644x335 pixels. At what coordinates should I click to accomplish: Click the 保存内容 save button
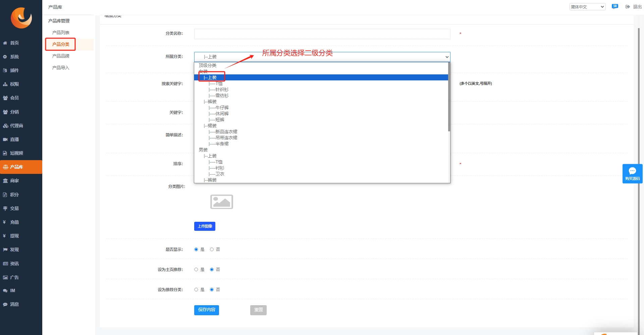click(x=207, y=310)
